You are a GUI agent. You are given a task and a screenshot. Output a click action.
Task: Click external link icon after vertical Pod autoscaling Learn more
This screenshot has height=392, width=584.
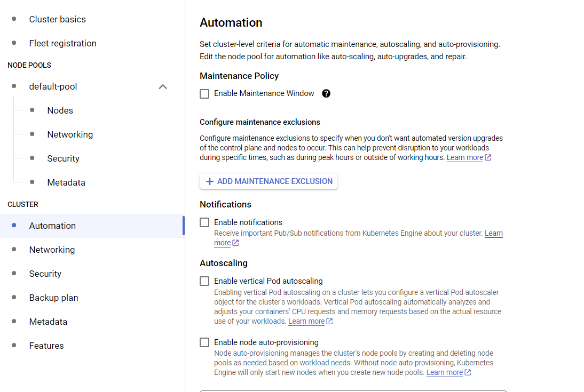point(329,321)
